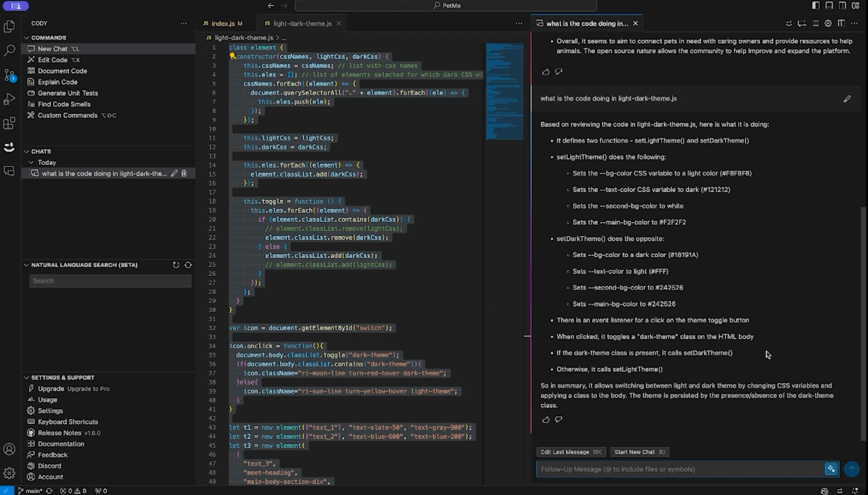Viewport: 868px width, 495px height.
Task: Select Run and Debug in the activity bar
Action: (9, 99)
